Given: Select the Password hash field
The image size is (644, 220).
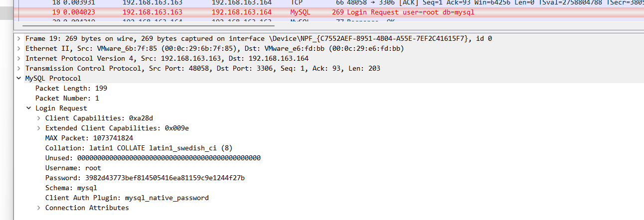Looking at the screenshot, I should click(145, 178).
